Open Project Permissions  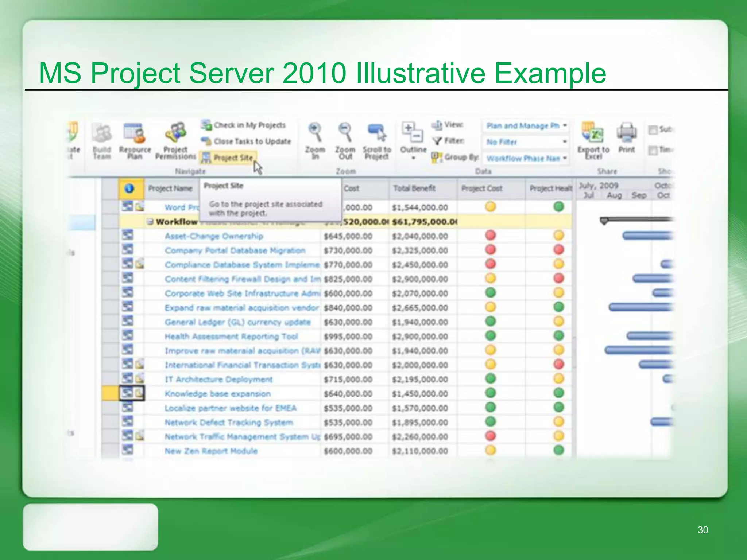click(175, 141)
